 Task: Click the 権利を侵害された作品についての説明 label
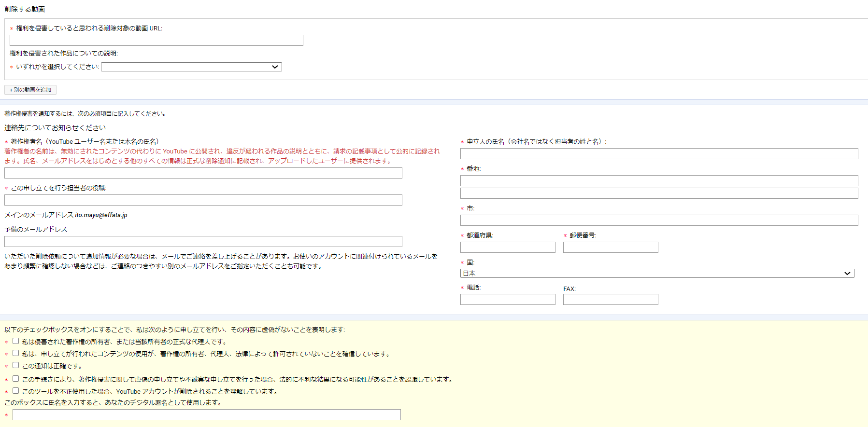point(64,54)
